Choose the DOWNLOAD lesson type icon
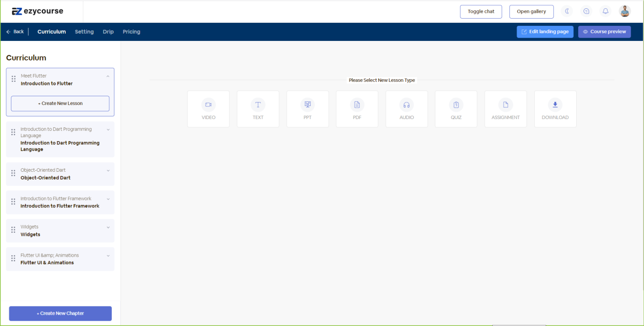 click(x=555, y=105)
